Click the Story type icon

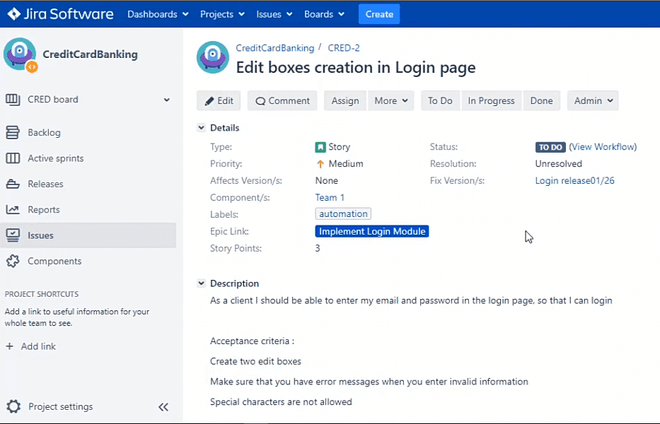(320, 147)
